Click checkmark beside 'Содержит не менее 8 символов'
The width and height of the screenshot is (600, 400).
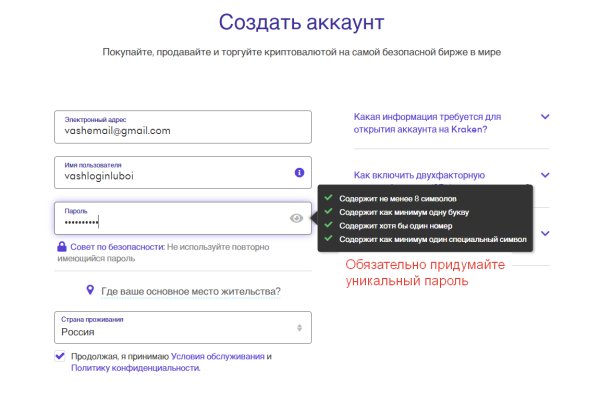pyautogui.click(x=328, y=198)
